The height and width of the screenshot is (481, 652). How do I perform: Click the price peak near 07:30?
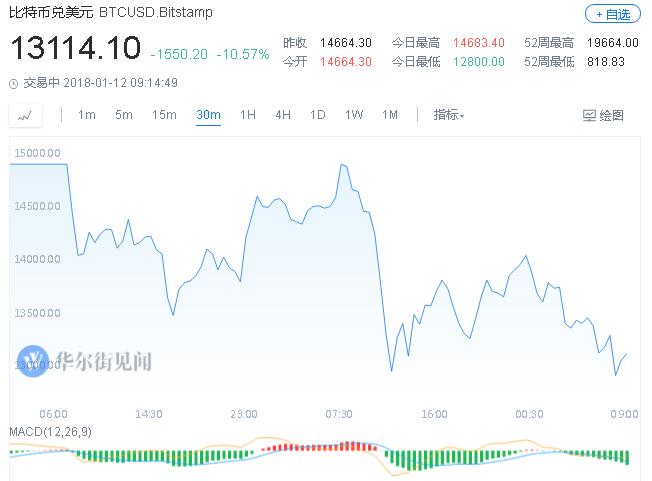tap(342, 164)
